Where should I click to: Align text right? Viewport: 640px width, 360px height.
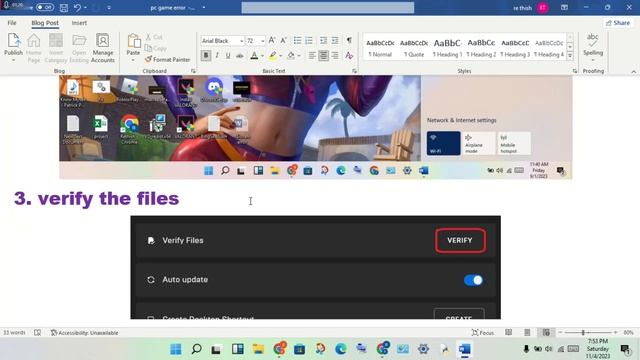click(335, 56)
